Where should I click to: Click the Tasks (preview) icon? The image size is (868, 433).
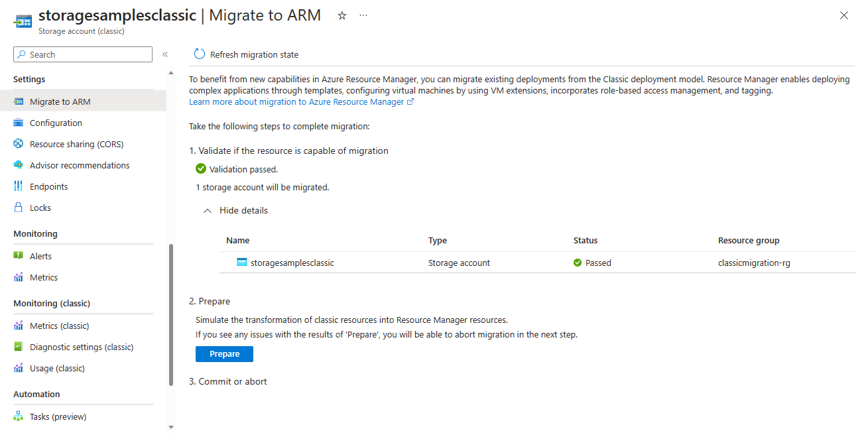19,416
